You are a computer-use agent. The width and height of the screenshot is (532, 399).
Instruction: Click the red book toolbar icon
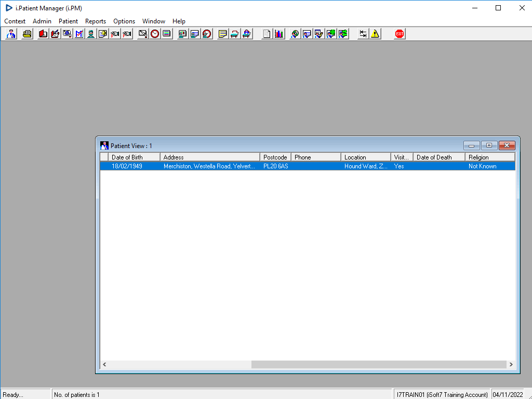43,34
